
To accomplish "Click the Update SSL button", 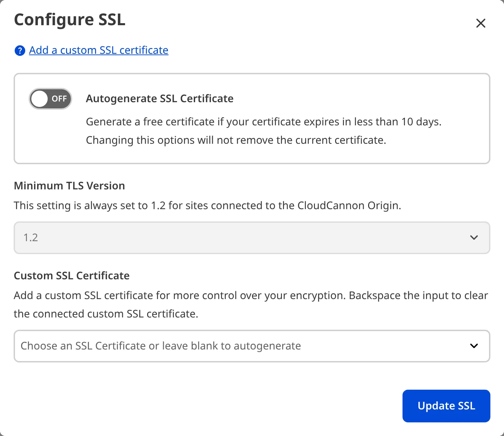I will [446, 406].
